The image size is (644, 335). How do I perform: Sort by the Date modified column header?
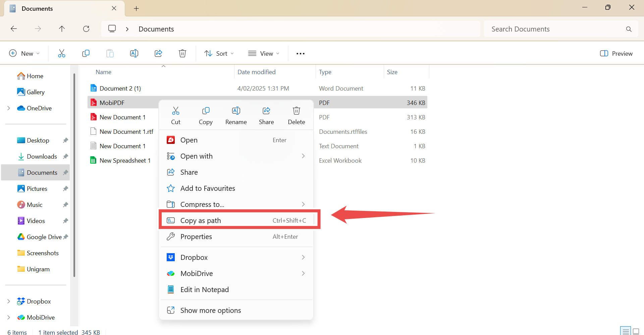(x=257, y=72)
